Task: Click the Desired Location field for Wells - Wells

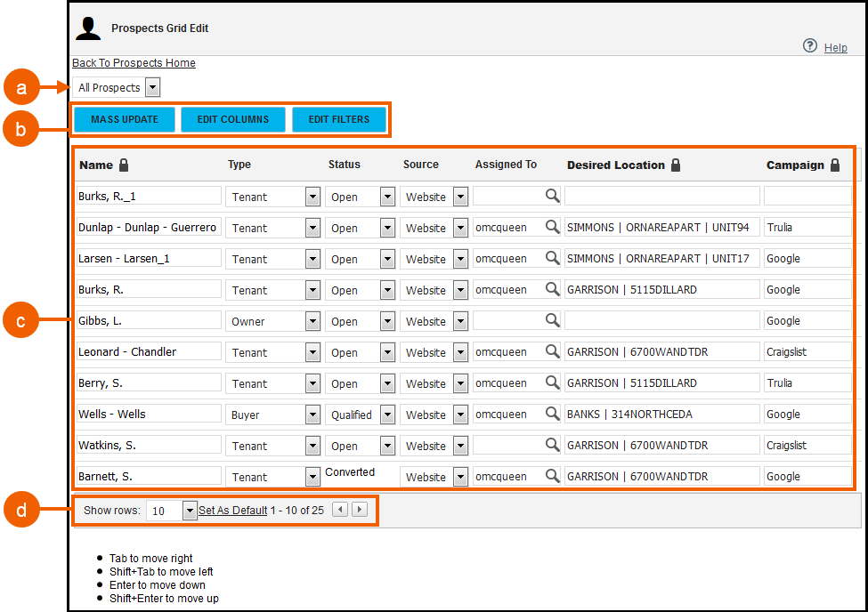Action: tap(662, 414)
